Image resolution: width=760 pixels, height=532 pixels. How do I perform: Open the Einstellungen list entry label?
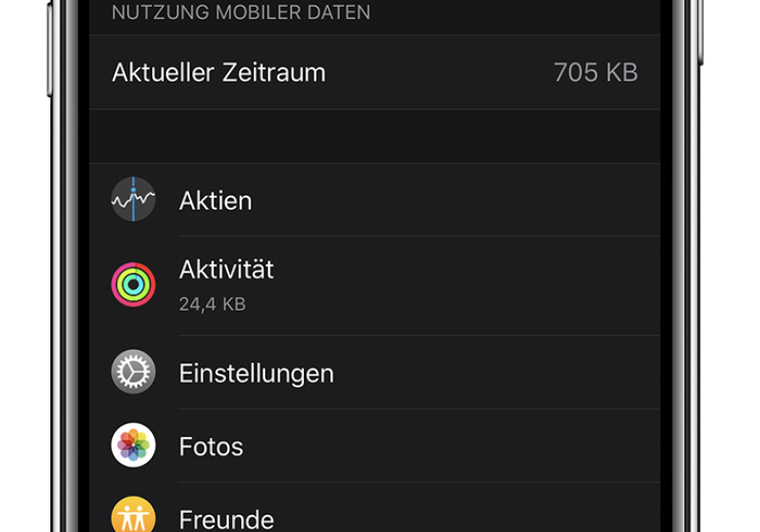click(x=256, y=373)
